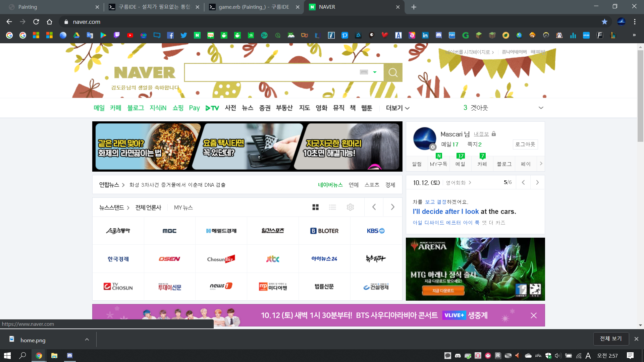Switch newsstand to list view
Screen dimensions: 644x362
pyautogui.click(x=332, y=207)
